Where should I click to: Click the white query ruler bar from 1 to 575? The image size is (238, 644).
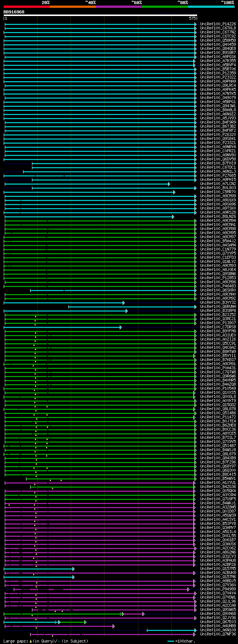(x=100, y=15)
